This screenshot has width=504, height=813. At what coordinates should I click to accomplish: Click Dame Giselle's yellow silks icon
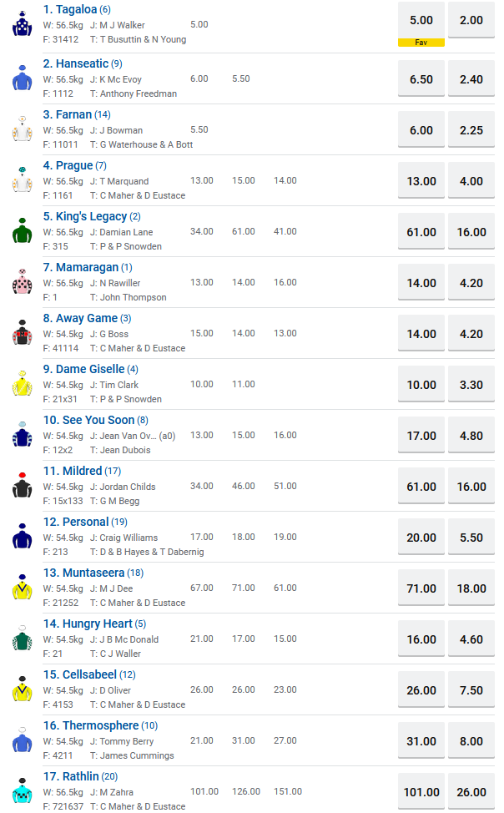point(22,383)
